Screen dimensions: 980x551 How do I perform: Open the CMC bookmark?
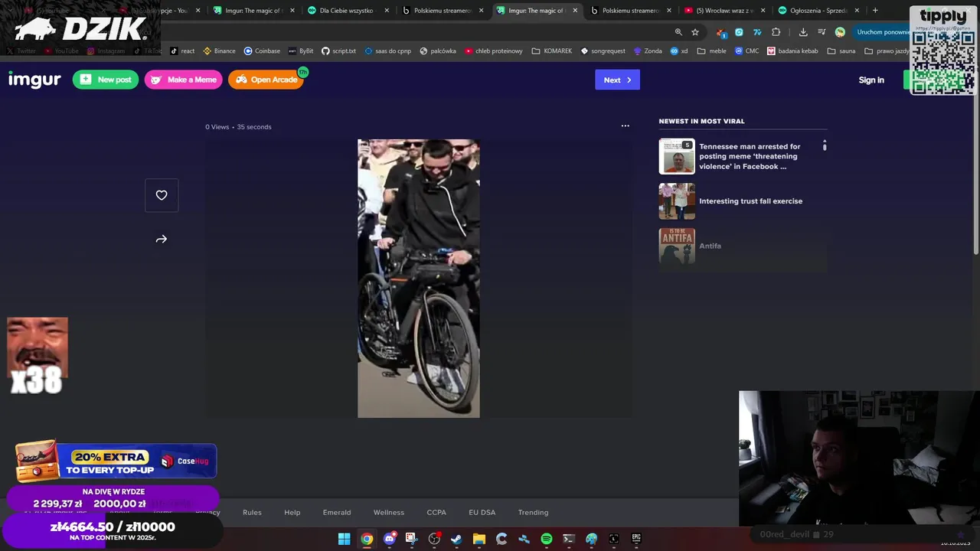pos(746,51)
